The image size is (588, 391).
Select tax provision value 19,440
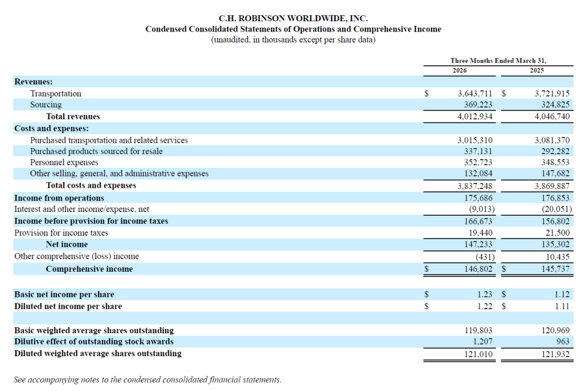click(x=480, y=233)
